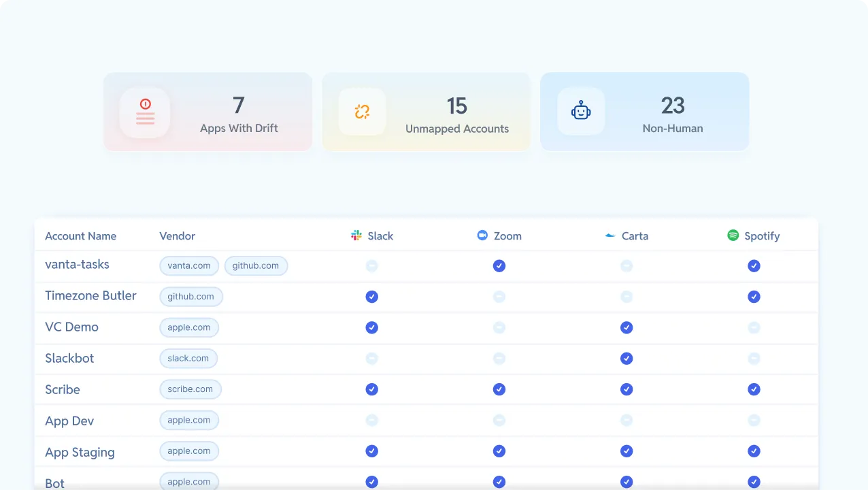
Task: Toggle the Slack check for Timezone Butler
Action: [x=371, y=297]
